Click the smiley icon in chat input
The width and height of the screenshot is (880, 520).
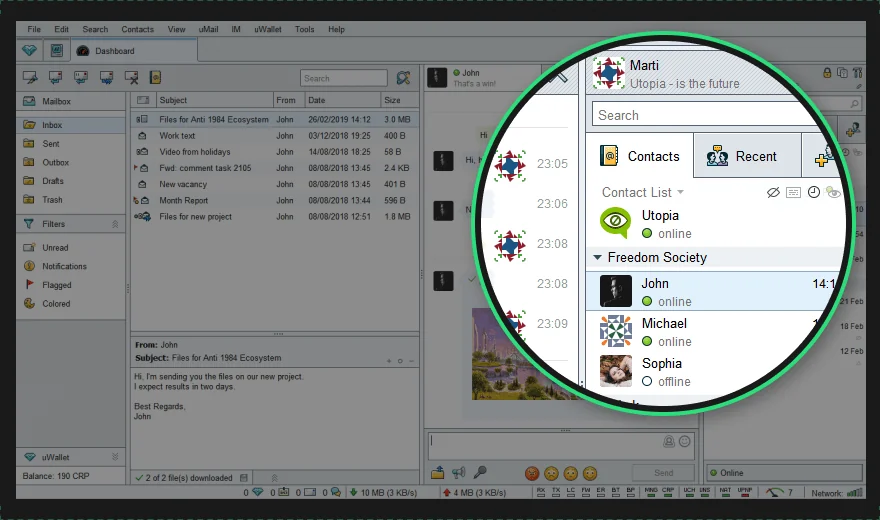pos(685,441)
